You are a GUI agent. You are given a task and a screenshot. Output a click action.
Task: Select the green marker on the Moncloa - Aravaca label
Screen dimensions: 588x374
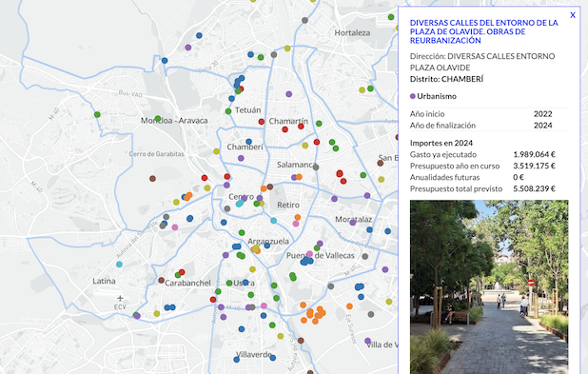click(158, 119)
